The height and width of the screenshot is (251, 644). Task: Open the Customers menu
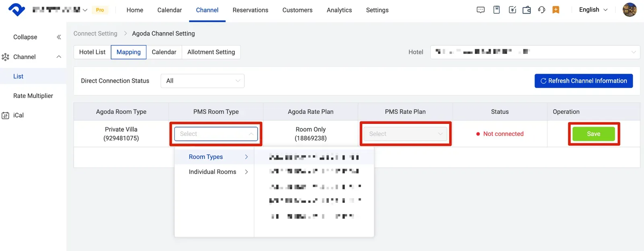(x=297, y=10)
